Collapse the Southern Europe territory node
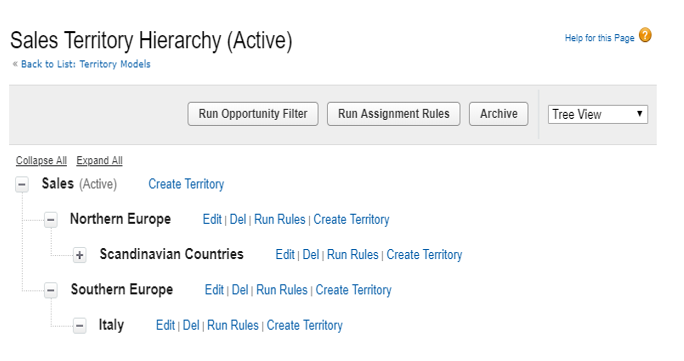The height and width of the screenshot is (361, 684). (51, 290)
